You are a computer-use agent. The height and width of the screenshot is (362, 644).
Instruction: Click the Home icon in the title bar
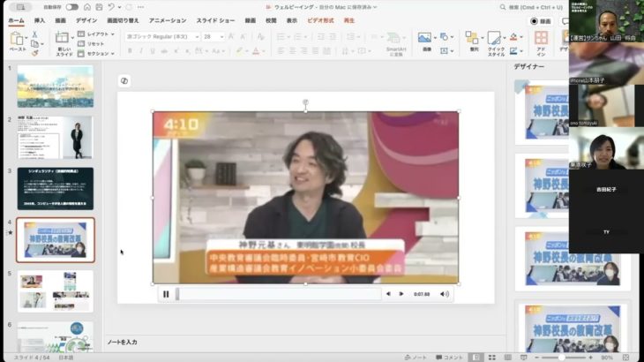[87, 7]
